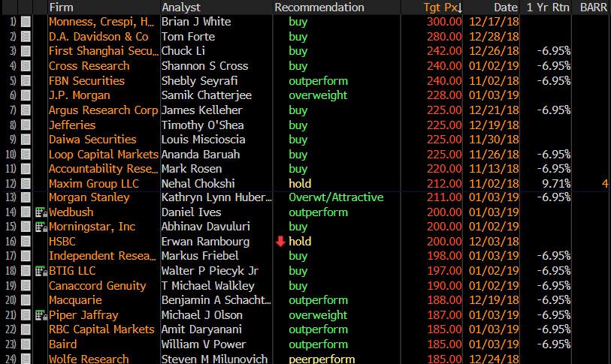Open the Wedbush firm link

71,212
